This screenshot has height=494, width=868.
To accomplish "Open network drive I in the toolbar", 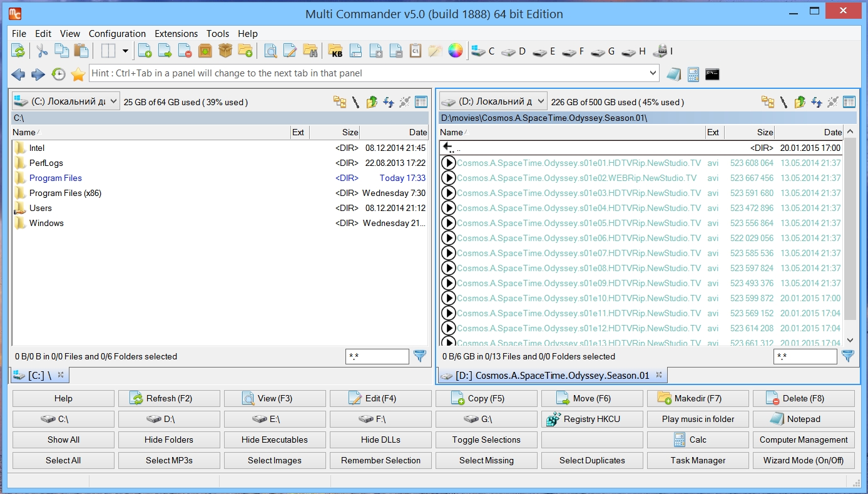I will tap(663, 51).
